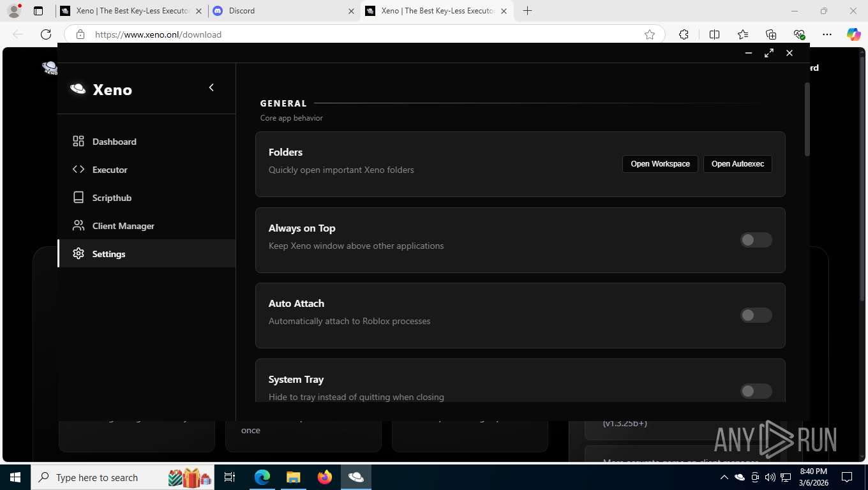
Task: Close the Discord browser tab
Action: 351,11
